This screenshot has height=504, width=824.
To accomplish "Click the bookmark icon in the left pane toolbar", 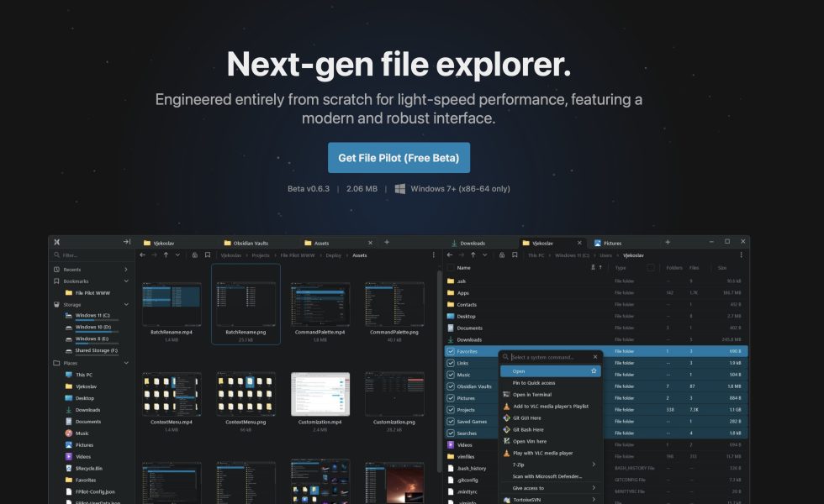I will tap(206, 255).
